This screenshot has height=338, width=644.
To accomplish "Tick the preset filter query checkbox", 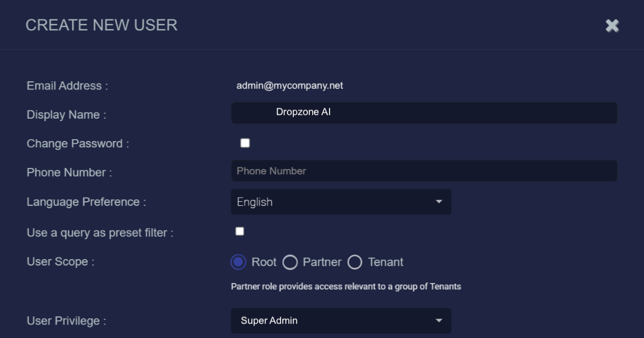I will click(240, 232).
